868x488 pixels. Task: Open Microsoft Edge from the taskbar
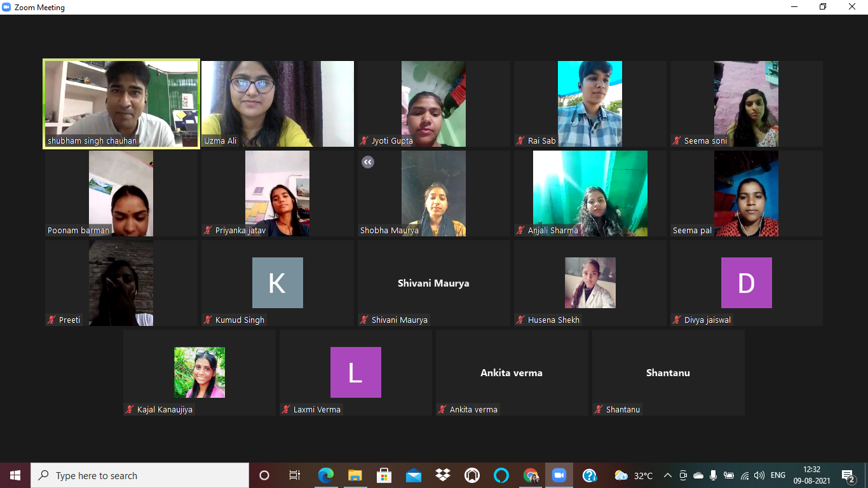(326, 475)
